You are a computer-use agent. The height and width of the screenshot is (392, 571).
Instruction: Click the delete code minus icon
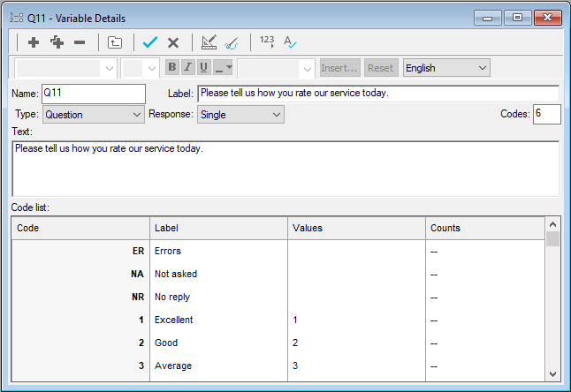point(80,42)
